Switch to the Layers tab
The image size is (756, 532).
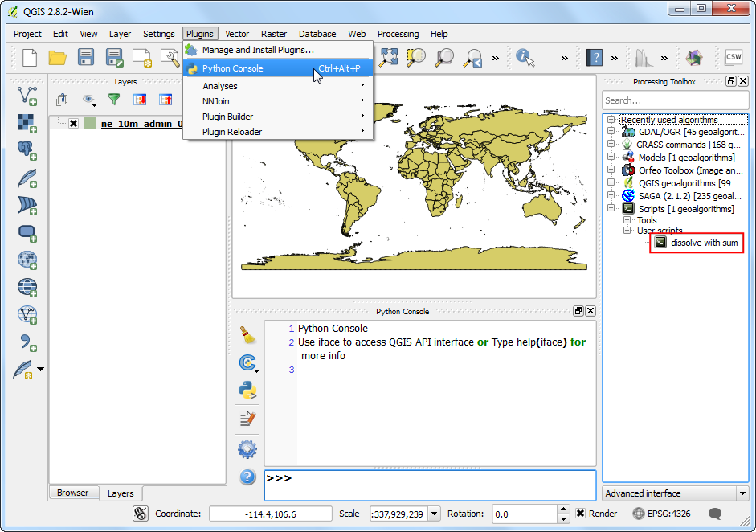click(x=121, y=493)
